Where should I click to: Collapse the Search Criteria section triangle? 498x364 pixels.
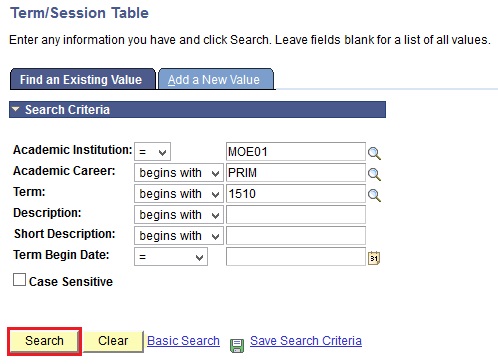pyautogui.click(x=15, y=109)
